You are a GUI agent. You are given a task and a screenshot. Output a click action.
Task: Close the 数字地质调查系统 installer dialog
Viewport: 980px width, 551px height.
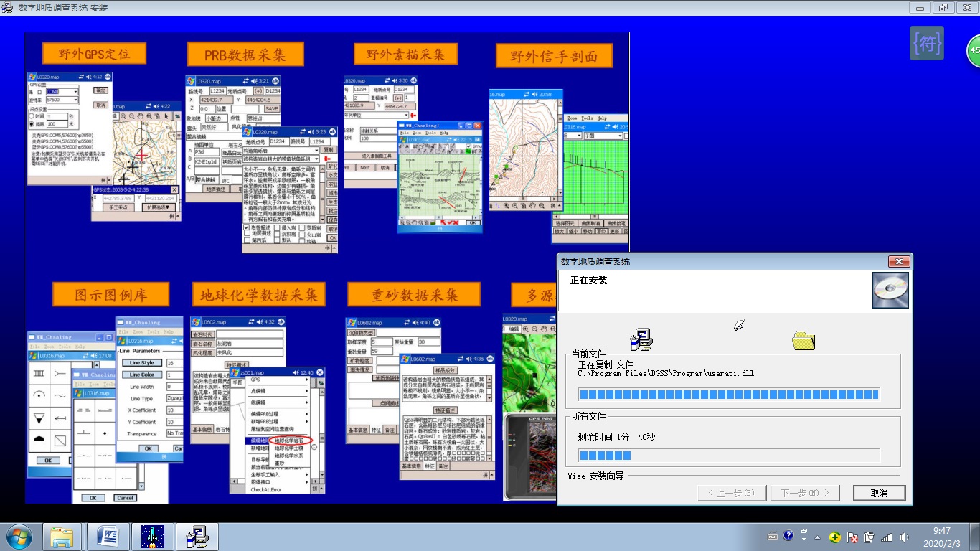point(899,262)
